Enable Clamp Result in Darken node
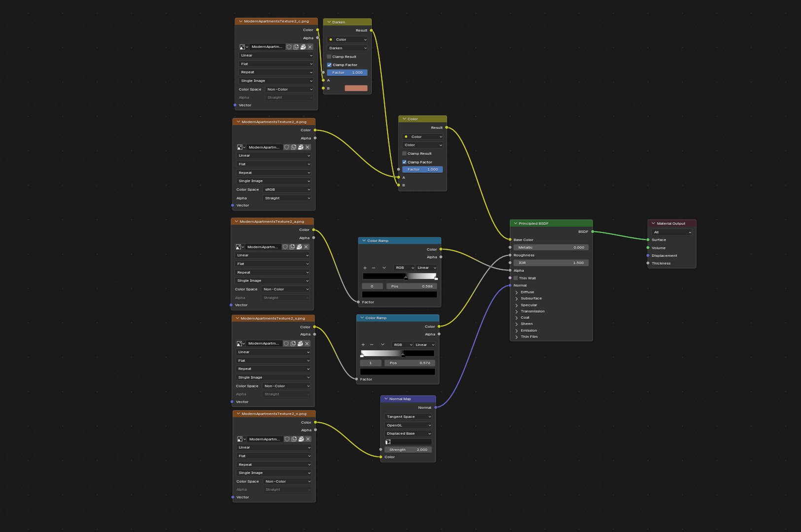This screenshot has width=801, height=532. pos(329,57)
